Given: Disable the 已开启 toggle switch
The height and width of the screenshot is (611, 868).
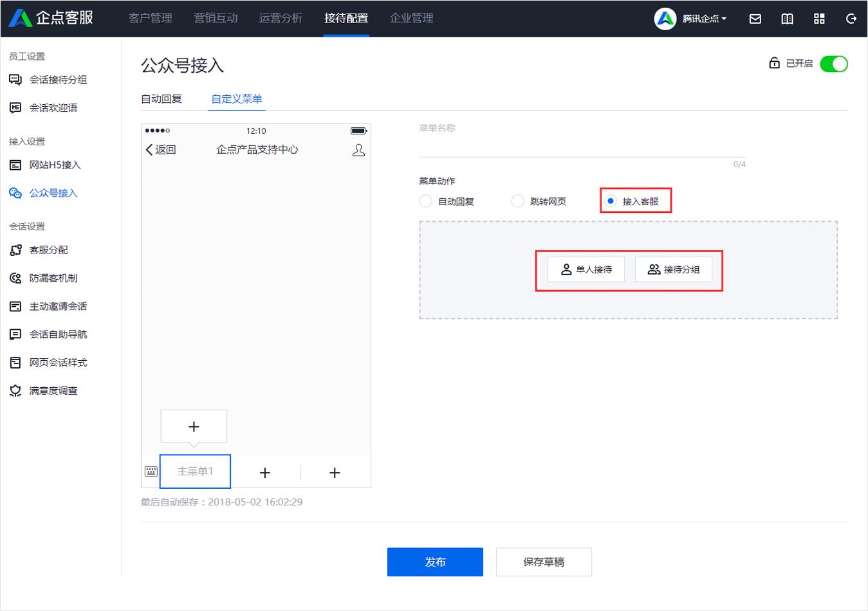Looking at the screenshot, I should 833,64.
